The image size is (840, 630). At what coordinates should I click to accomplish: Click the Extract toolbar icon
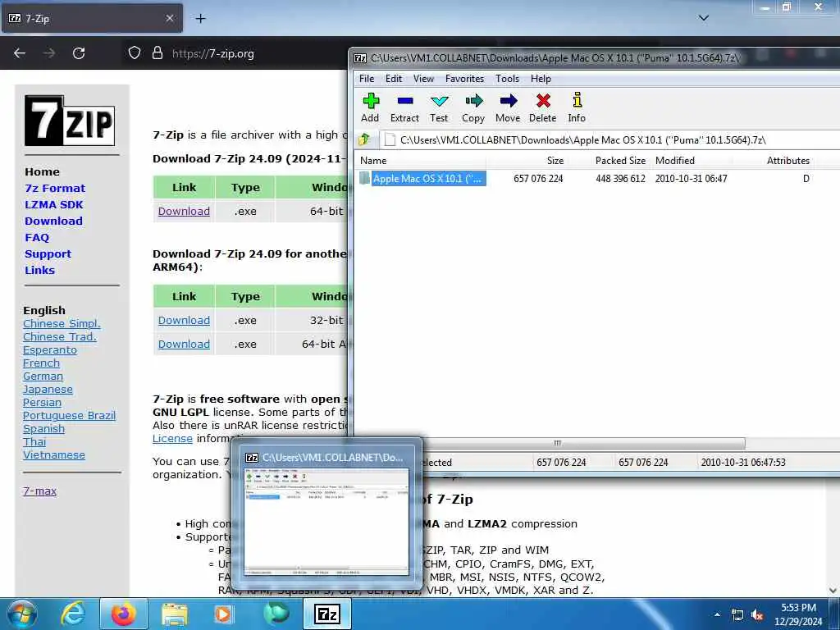[x=404, y=107]
